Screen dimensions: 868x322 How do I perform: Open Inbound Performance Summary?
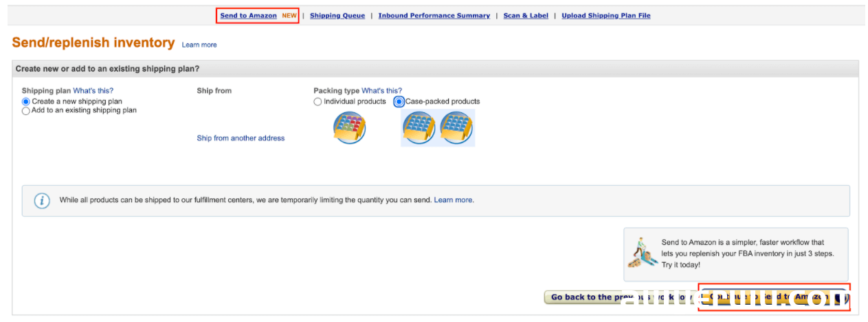point(434,16)
